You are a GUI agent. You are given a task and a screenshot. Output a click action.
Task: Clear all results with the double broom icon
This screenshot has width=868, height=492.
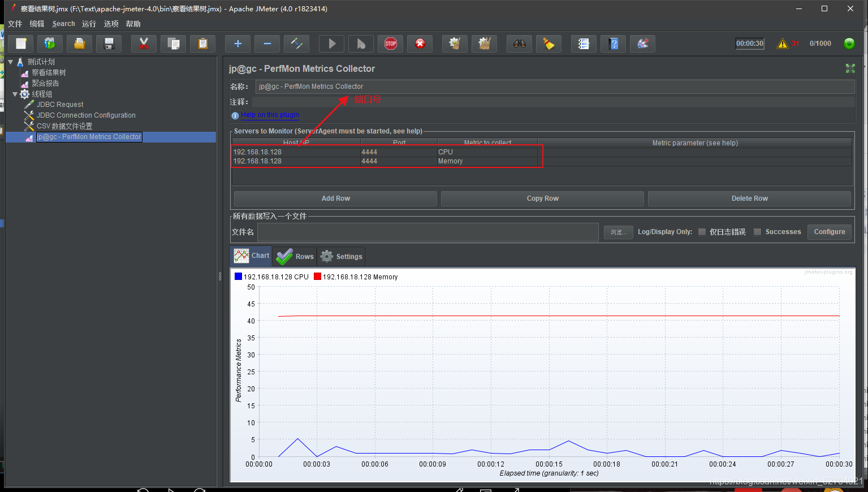[x=485, y=44]
